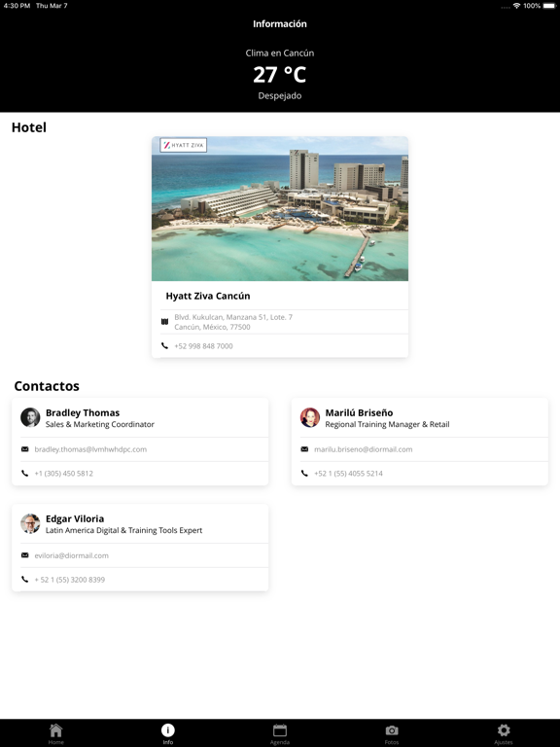Viewport: 560px width, 747px height.
Task: Tap the map icon beside hotel address
Action: tap(164, 322)
